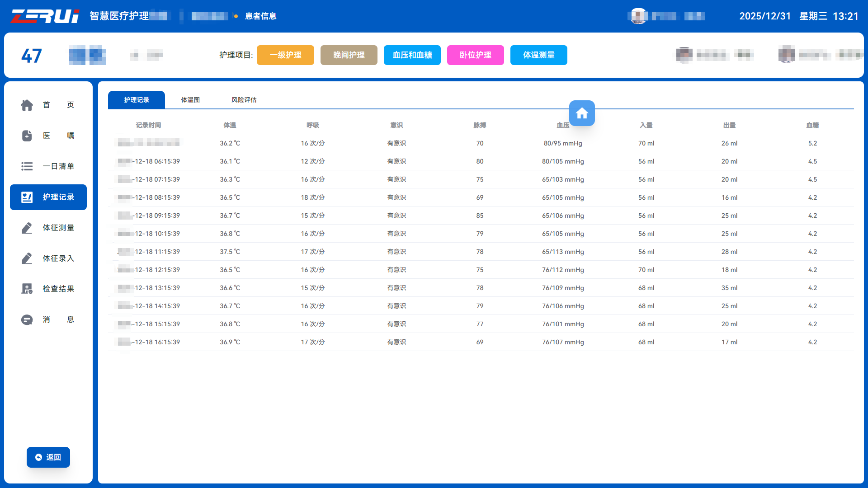Viewport: 868px width, 488px height.
Task: Select the nursing record (护理记录) sidebar icon
Action: [27, 197]
